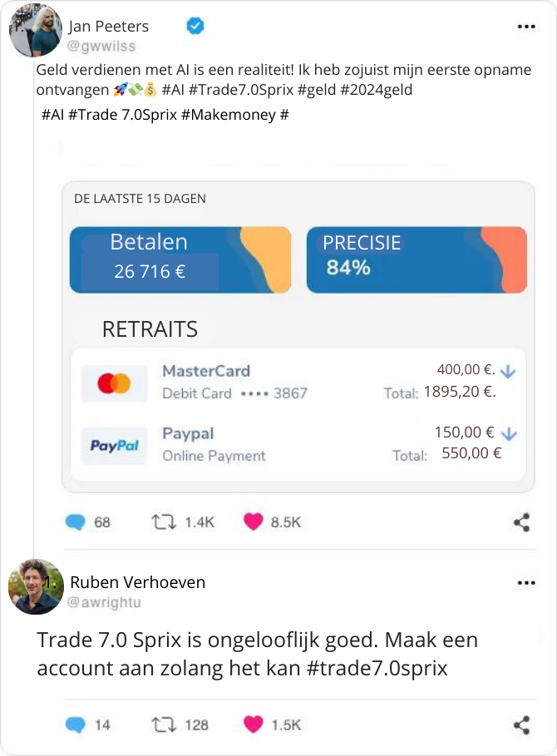This screenshot has width=557, height=756.
Task: Click the PayPal logo in withdrawals
Action: click(x=114, y=446)
